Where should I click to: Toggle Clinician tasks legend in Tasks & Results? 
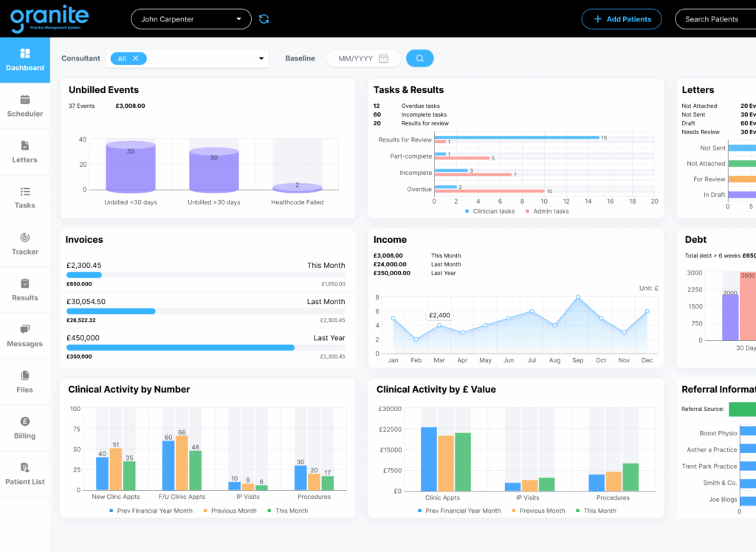[x=489, y=211]
